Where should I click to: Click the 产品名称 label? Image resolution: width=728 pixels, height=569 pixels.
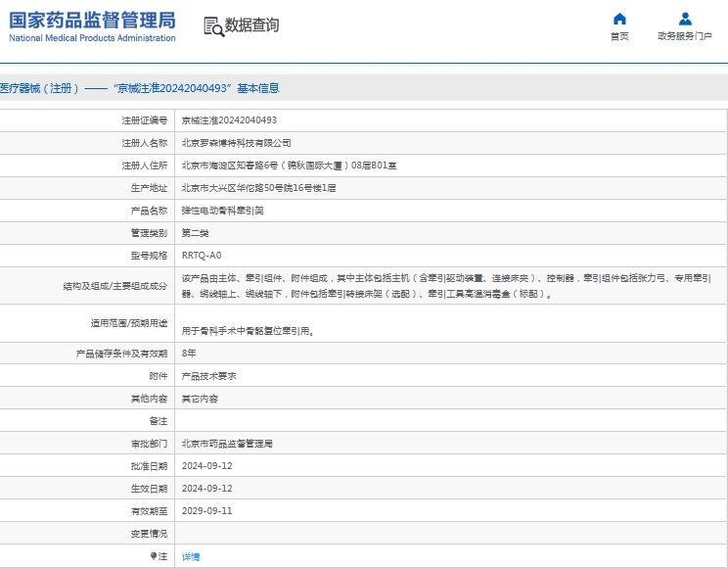149,211
